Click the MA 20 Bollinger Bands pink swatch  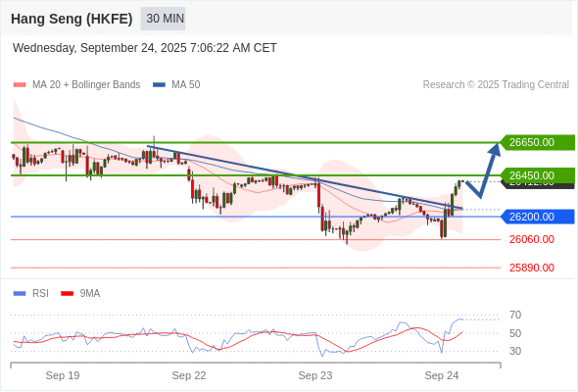point(20,85)
